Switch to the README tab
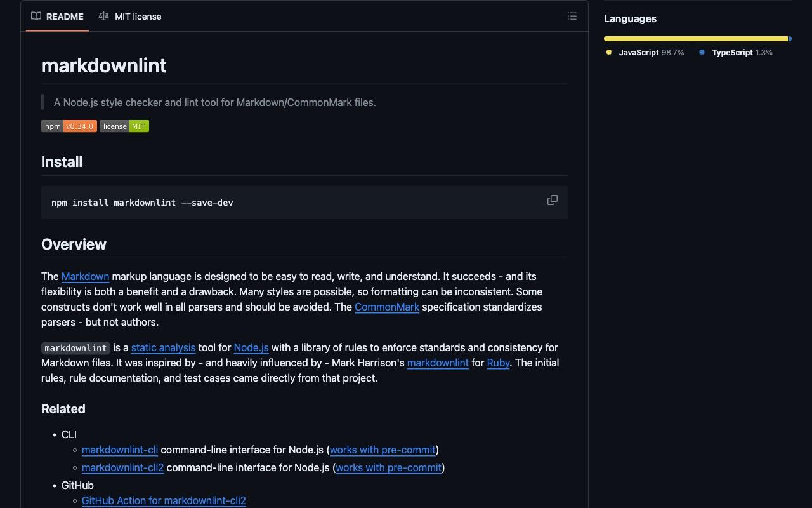812x508 pixels. (57, 17)
